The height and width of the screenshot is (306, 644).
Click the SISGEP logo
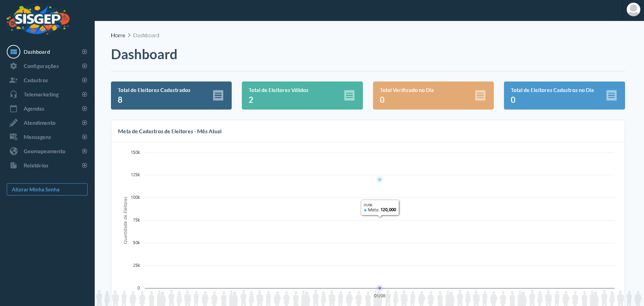pos(38,19)
